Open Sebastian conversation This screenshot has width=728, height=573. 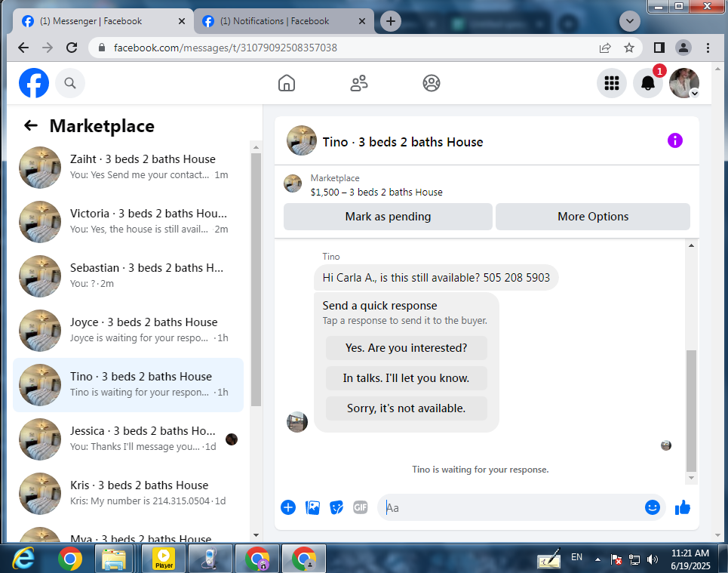click(128, 276)
